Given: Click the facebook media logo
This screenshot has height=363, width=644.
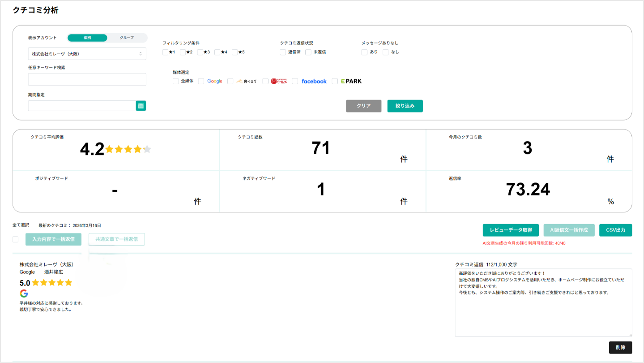Looking at the screenshot, I should point(314,81).
